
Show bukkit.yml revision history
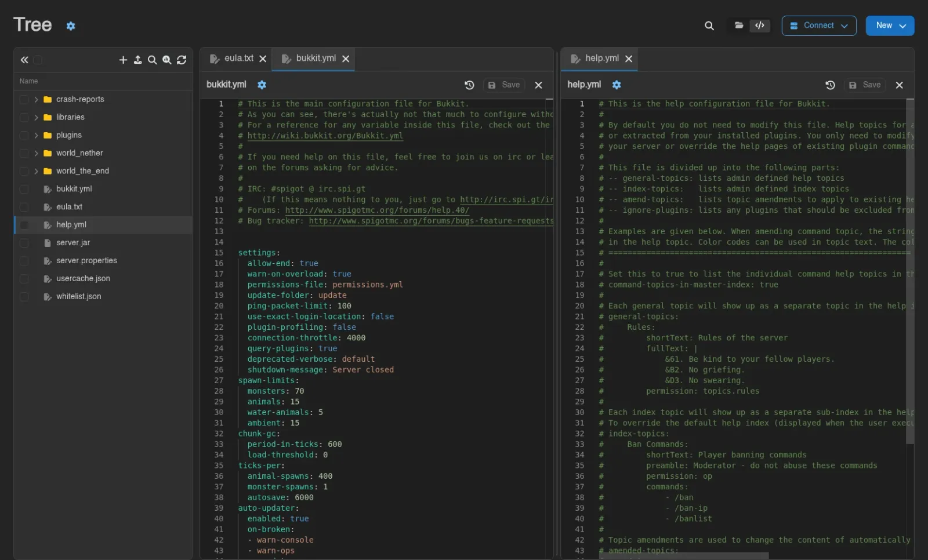tap(469, 85)
